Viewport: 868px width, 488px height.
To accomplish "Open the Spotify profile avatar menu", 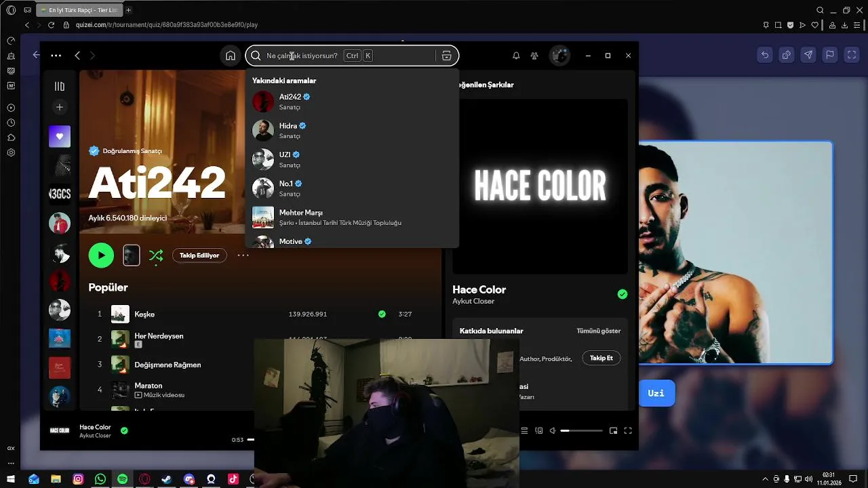I will (559, 56).
